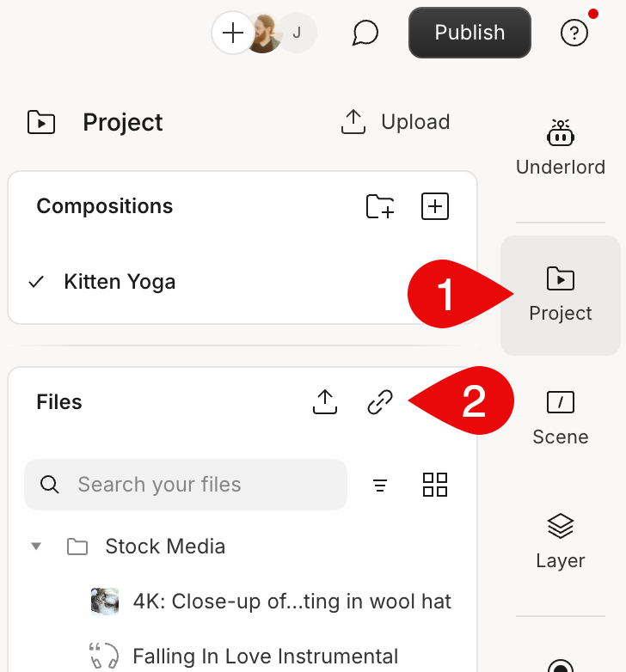
Task: Open the comments speech bubble icon
Action: (x=365, y=33)
